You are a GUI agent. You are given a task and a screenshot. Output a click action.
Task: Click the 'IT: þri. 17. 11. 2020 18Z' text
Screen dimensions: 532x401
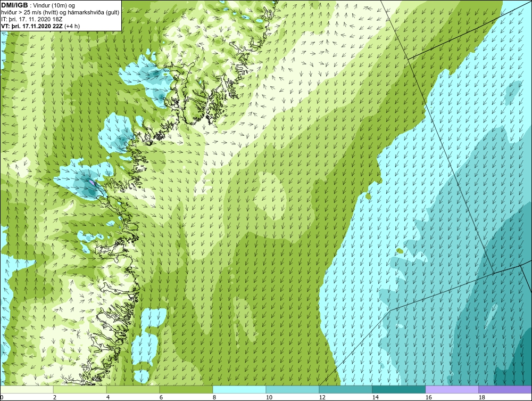[x=31, y=19]
